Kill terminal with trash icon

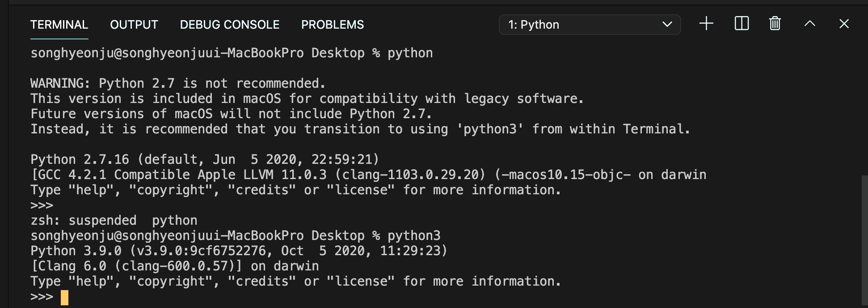(775, 23)
